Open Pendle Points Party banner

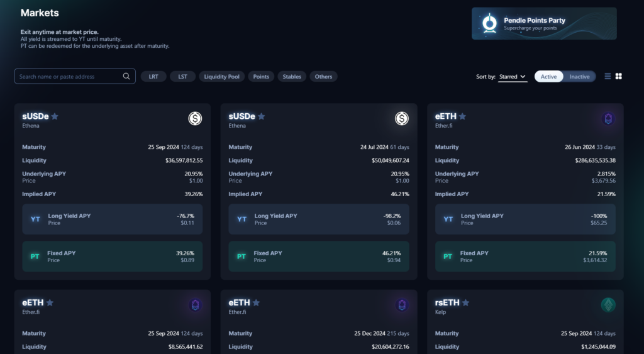pos(544,24)
